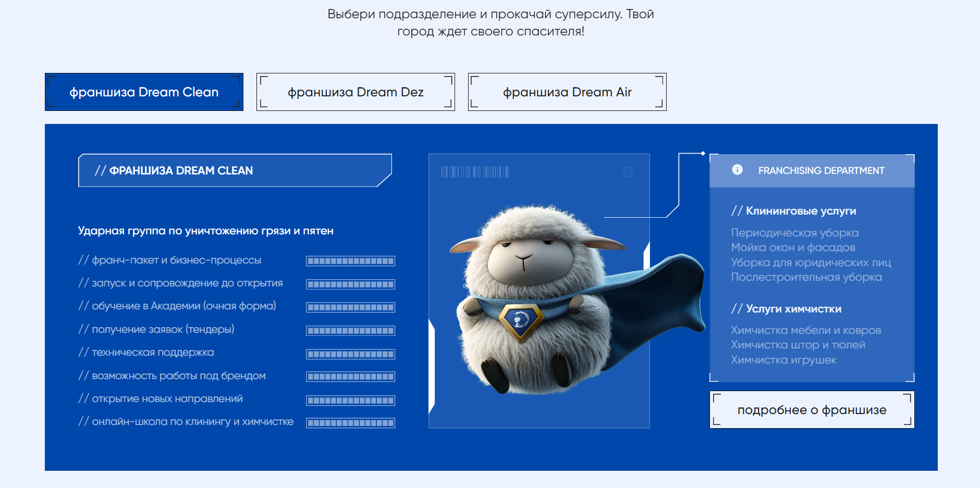Click the progress bar for открытие новых направлений
980x488 pixels.
[350, 401]
